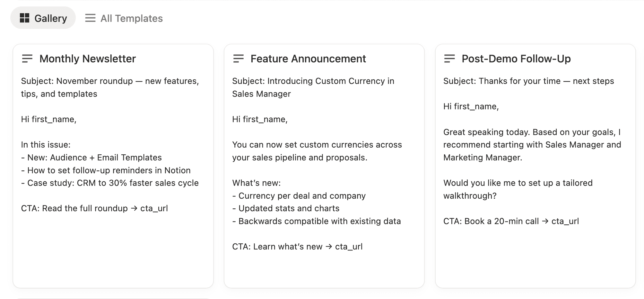Click the "Case study: CRM" bullet line
The width and height of the screenshot is (644, 299).
110,183
